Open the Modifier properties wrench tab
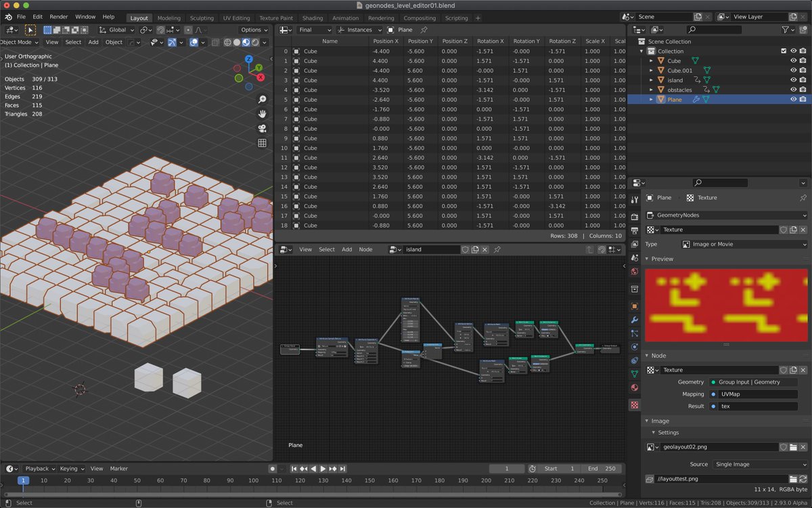Screen dimensions: 812x508 click(x=634, y=320)
